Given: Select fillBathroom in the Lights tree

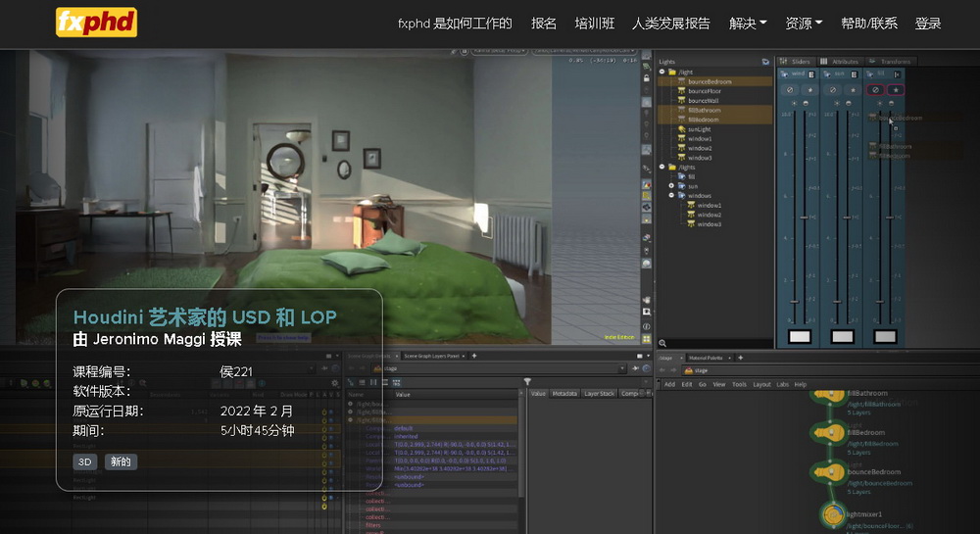Looking at the screenshot, I should coord(705,110).
